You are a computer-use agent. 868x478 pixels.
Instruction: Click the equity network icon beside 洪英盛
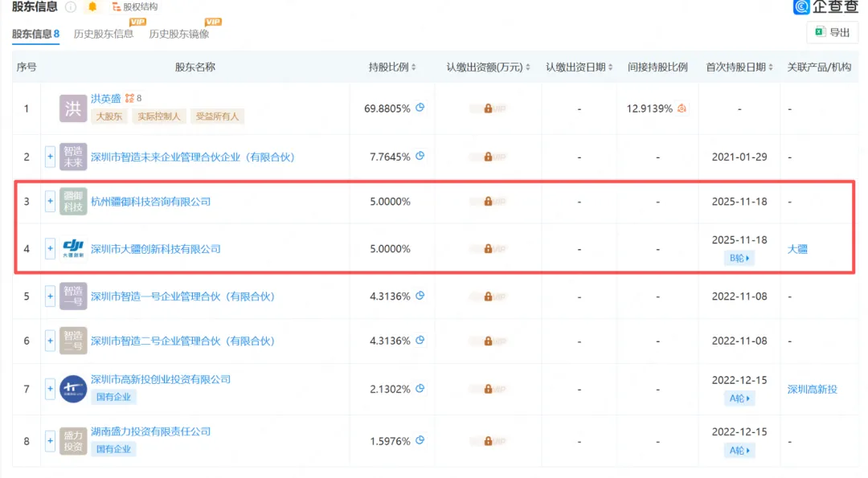(129, 99)
